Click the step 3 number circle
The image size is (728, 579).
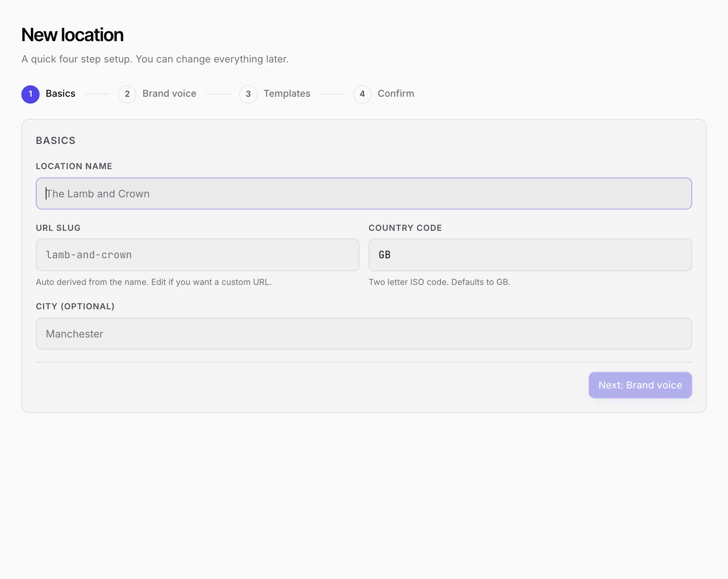248,94
